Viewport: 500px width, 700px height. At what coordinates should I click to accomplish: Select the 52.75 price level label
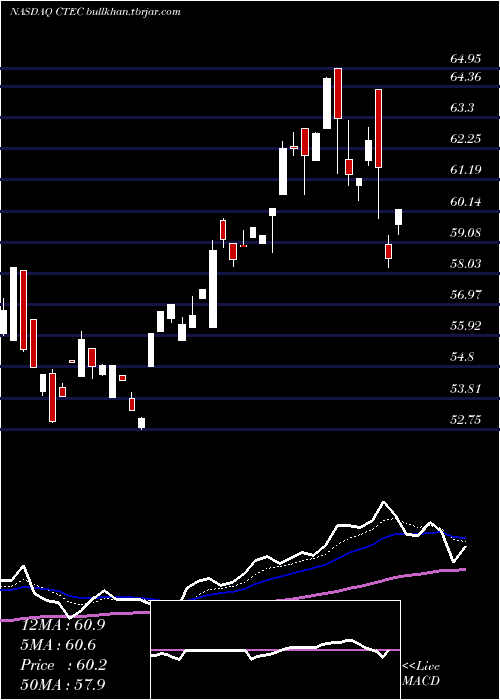click(465, 420)
